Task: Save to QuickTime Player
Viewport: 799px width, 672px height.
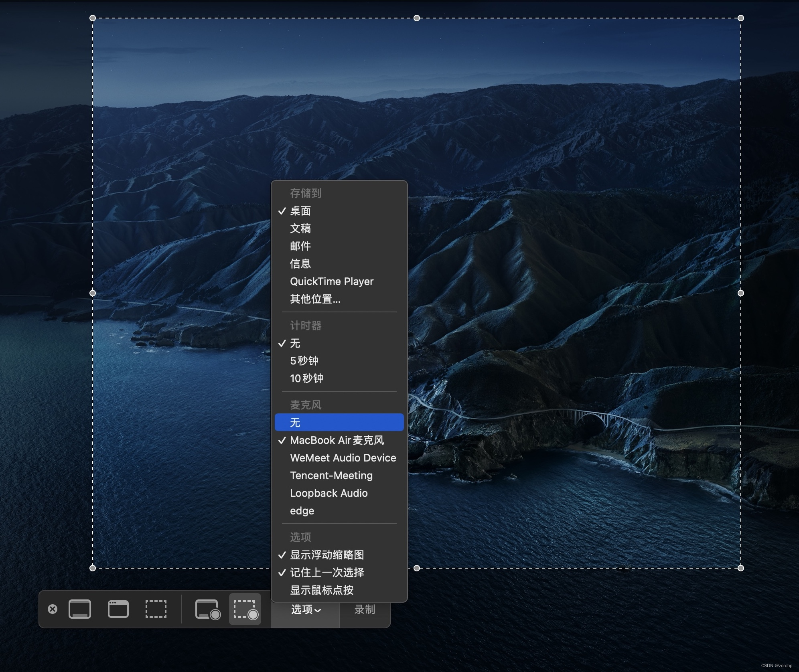Action: click(331, 281)
